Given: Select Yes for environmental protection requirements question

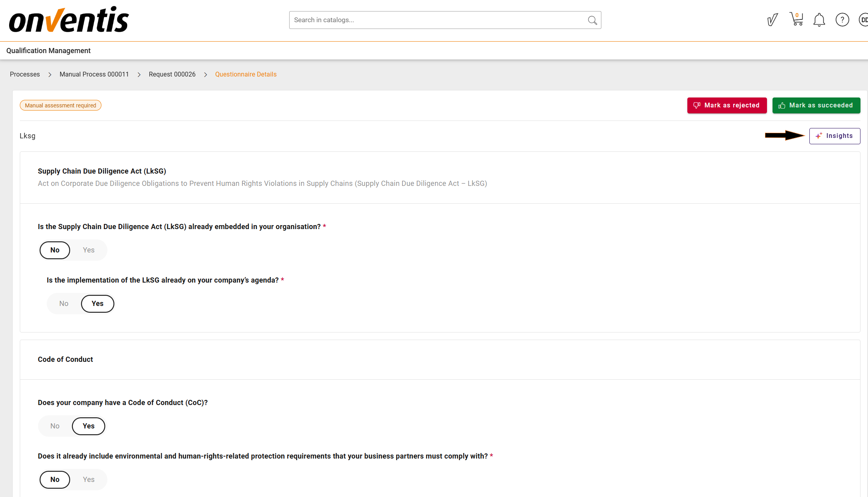Looking at the screenshot, I should pos(89,480).
